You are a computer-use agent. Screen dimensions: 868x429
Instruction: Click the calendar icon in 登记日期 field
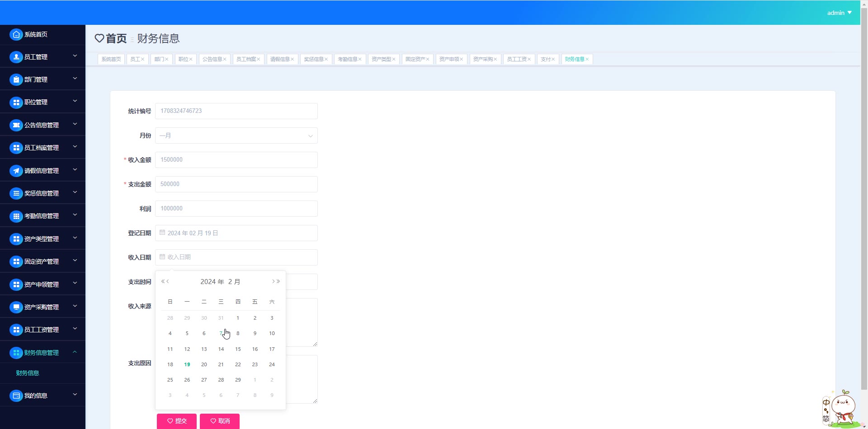coord(162,233)
